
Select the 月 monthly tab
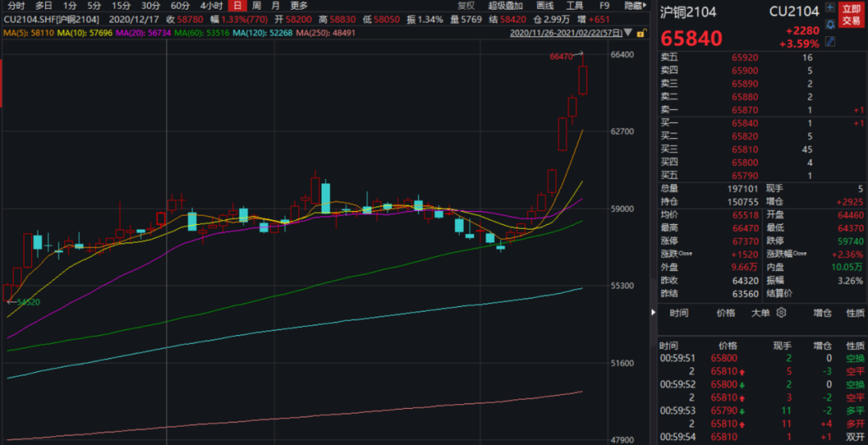pyautogui.click(x=275, y=6)
